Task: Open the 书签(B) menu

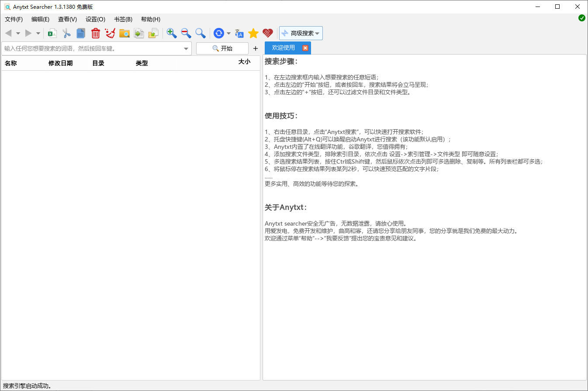Action: [123, 19]
